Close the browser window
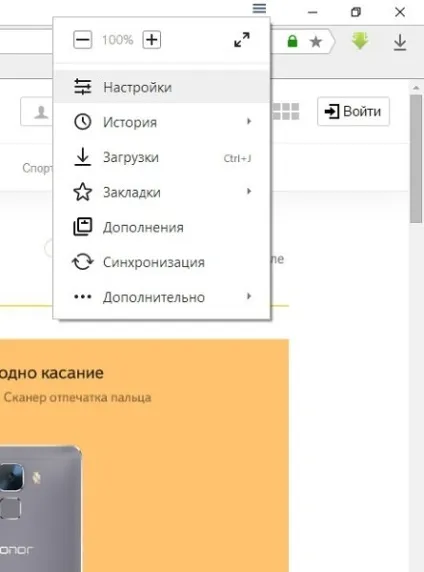The image size is (424, 572). [400, 12]
